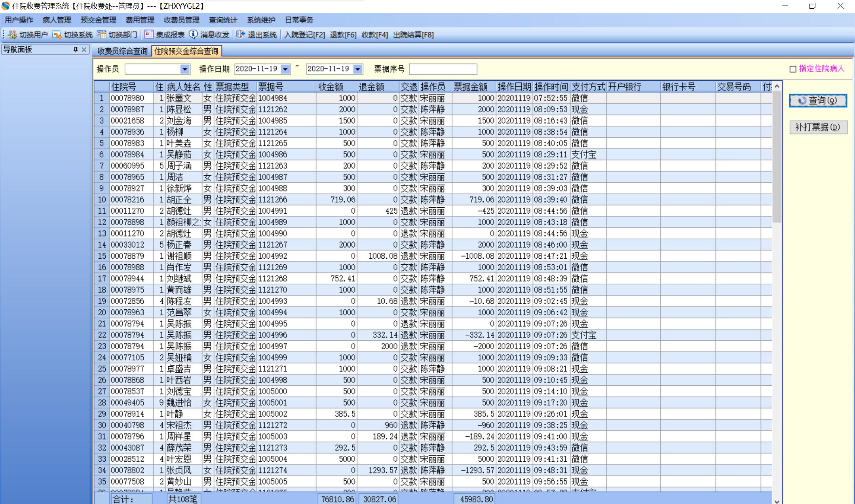
Task: Open the start date 2020-11-19 dropdown
Action: click(285, 69)
